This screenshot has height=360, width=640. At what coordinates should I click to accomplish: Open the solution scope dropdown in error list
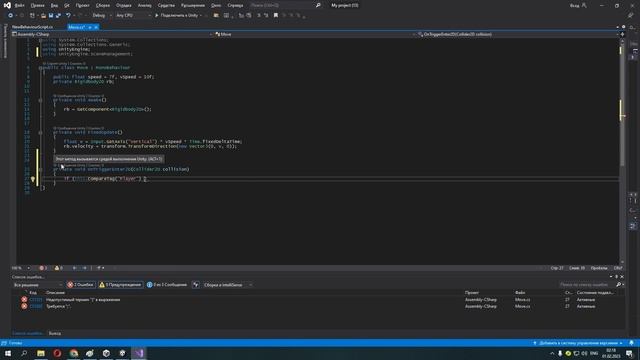click(x=38, y=285)
